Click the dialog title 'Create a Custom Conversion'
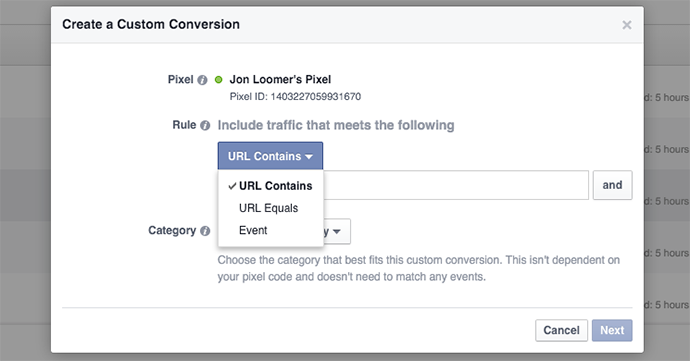 151,24
